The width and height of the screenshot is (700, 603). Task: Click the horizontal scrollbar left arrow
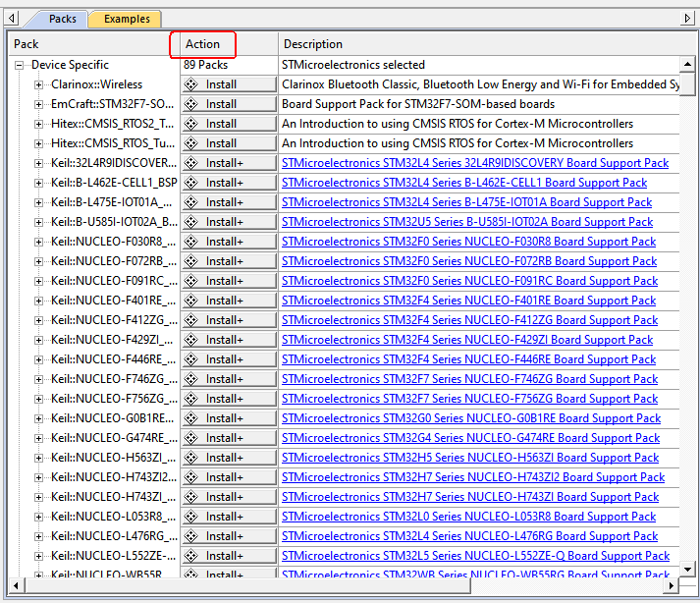coord(16,585)
